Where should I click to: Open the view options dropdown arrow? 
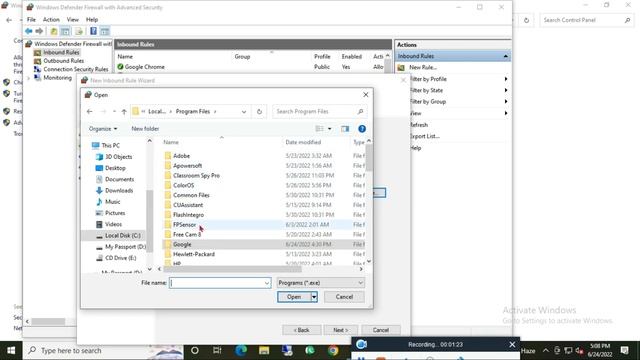click(x=330, y=129)
